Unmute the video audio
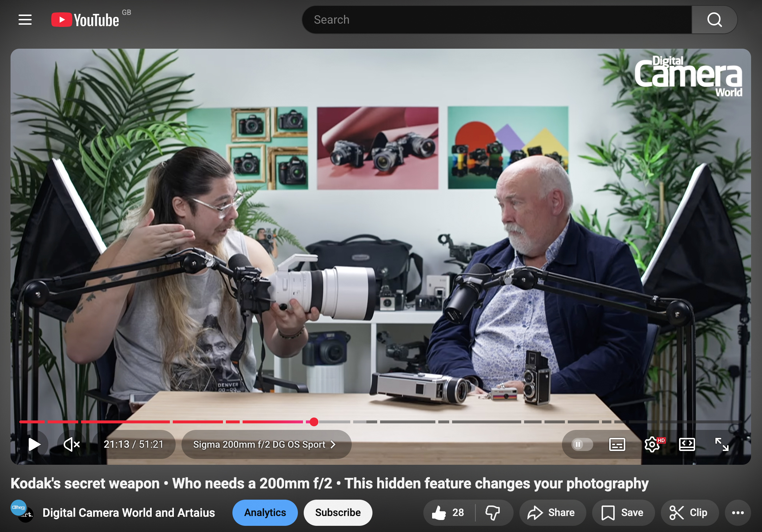The height and width of the screenshot is (532, 762). [71, 444]
